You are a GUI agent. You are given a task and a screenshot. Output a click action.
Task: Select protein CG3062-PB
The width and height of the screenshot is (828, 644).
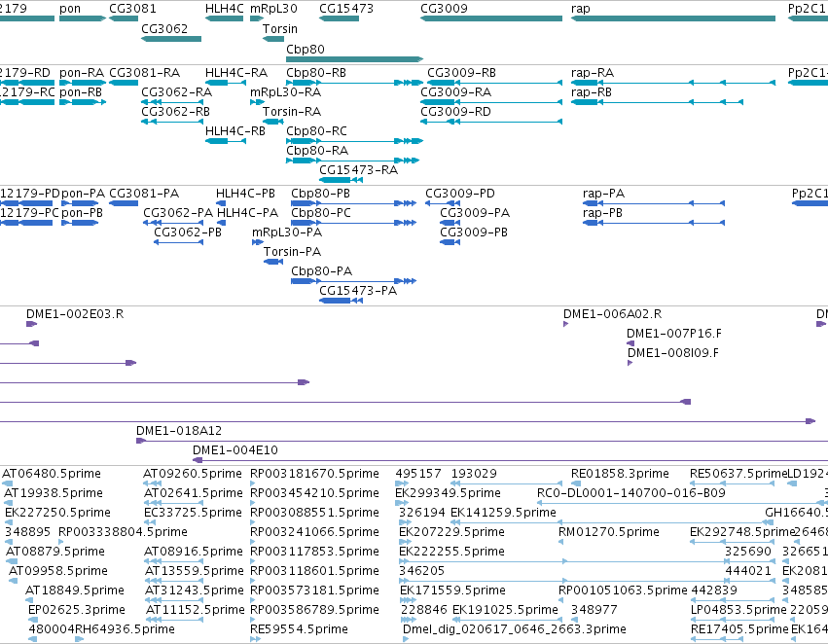click(188, 233)
